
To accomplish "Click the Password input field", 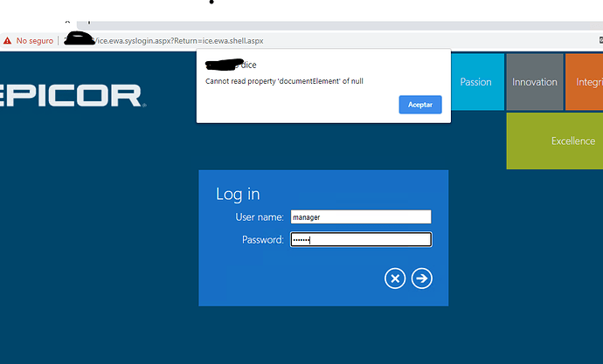I will [361, 239].
